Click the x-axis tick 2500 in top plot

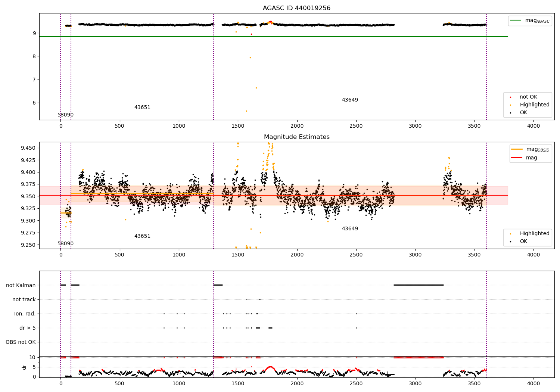coord(356,126)
